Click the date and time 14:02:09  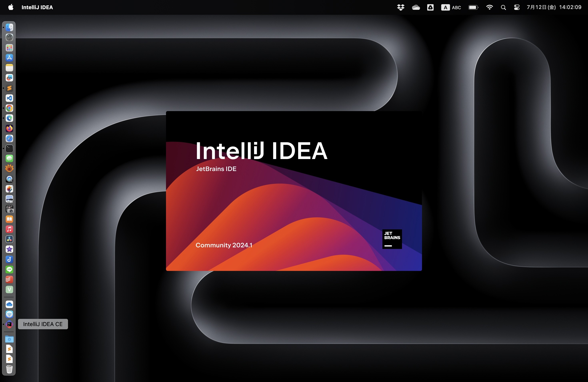(x=554, y=7)
